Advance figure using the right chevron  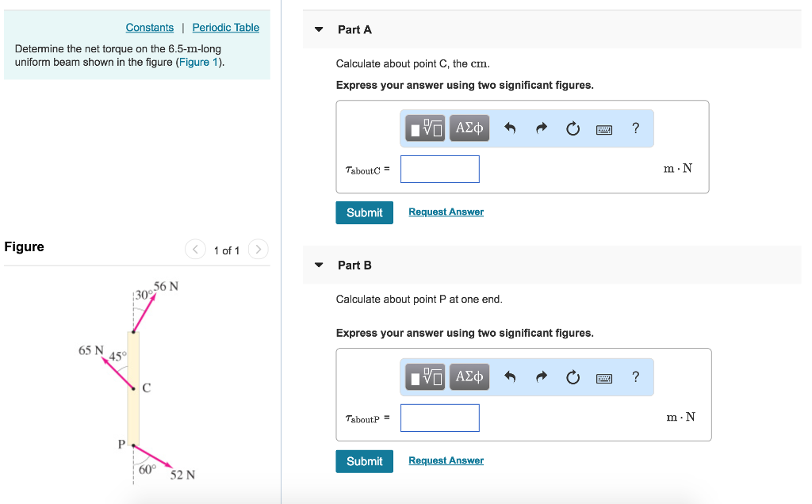tap(258, 249)
